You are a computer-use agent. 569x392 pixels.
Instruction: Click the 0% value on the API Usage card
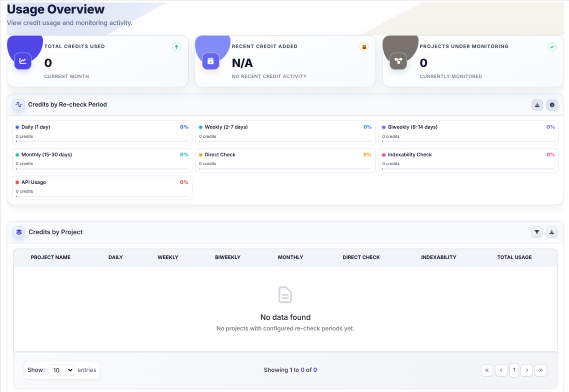(x=184, y=182)
